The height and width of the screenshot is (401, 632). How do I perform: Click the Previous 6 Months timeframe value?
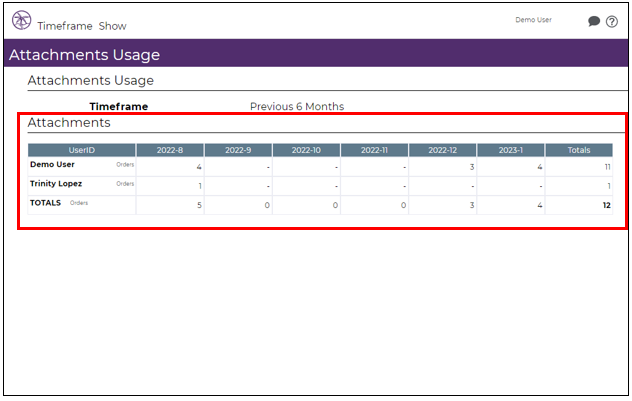click(297, 106)
